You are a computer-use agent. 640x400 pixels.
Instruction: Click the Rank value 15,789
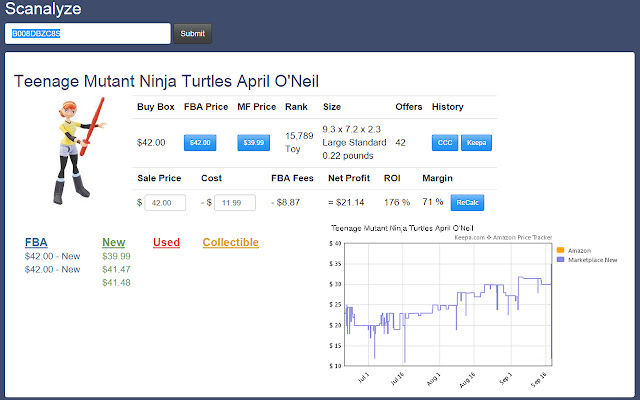pos(299,136)
